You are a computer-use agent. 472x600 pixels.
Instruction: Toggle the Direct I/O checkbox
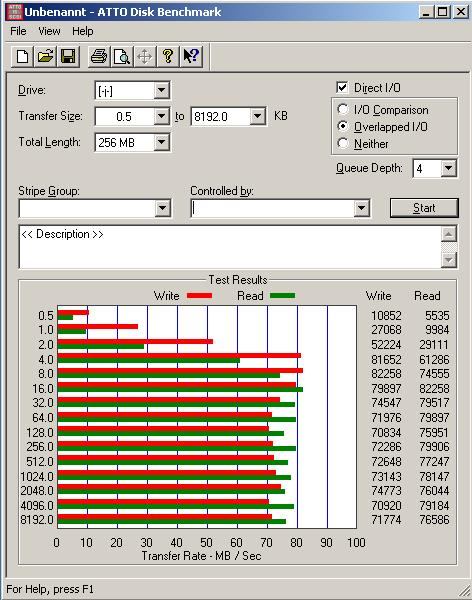click(x=342, y=87)
